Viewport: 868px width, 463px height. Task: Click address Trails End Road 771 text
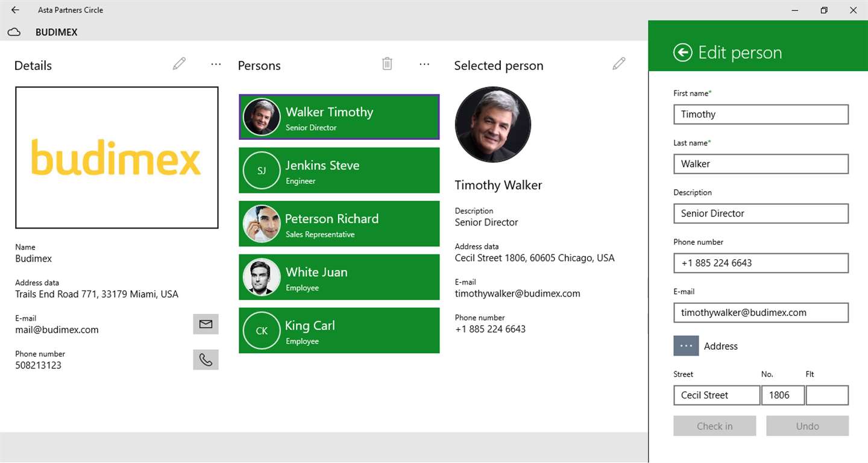pyautogui.click(x=96, y=294)
